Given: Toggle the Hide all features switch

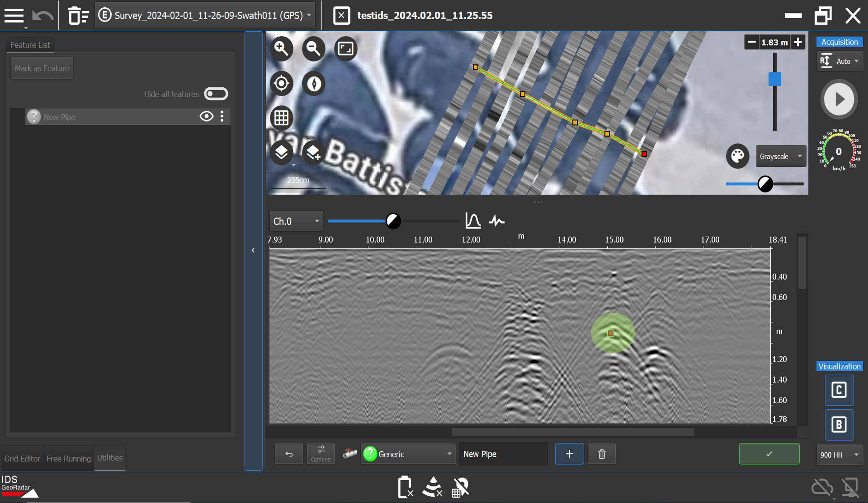Looking at the screenshot, I should [216, 94].
